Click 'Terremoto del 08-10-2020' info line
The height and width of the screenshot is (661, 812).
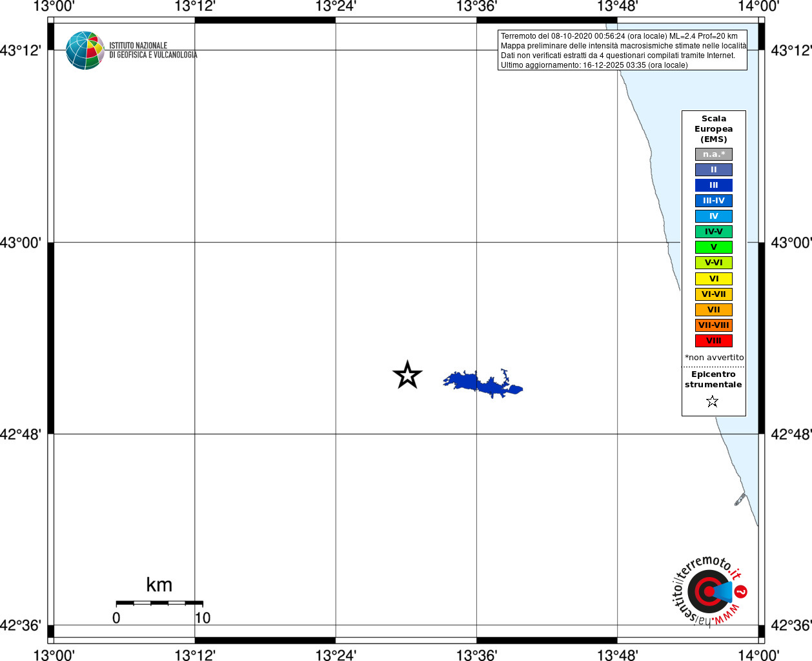coord(619,36)
